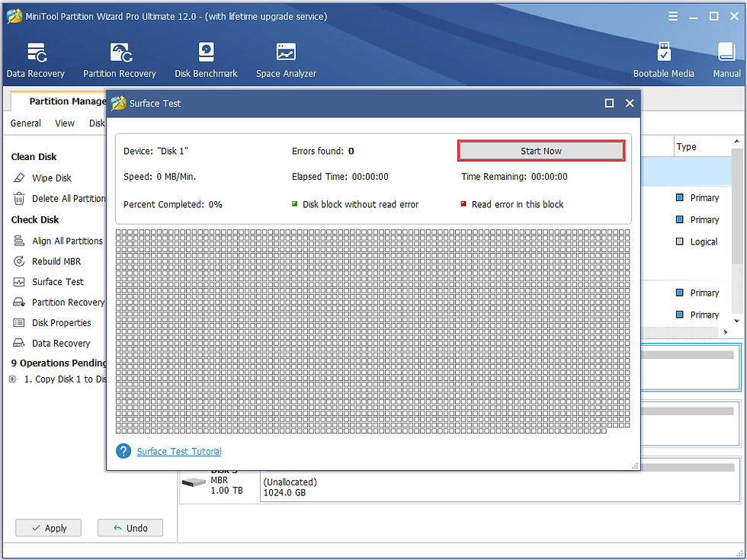Image resolution: width=747 pixels, height=560 pixels.
Task: Open Data Recovery under Check Disk
Action: pyautogui.click(x=52, y=344)
